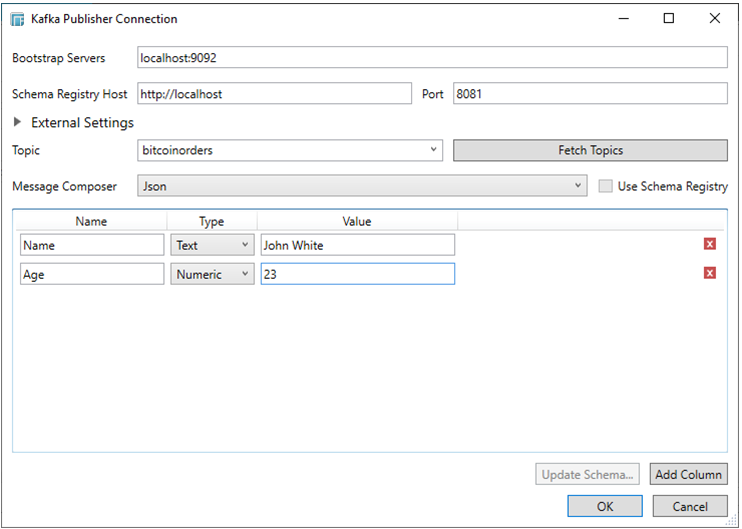Maximize the Kafka Publisher Connection window
The image size is (742, 529).
point(669,18)
